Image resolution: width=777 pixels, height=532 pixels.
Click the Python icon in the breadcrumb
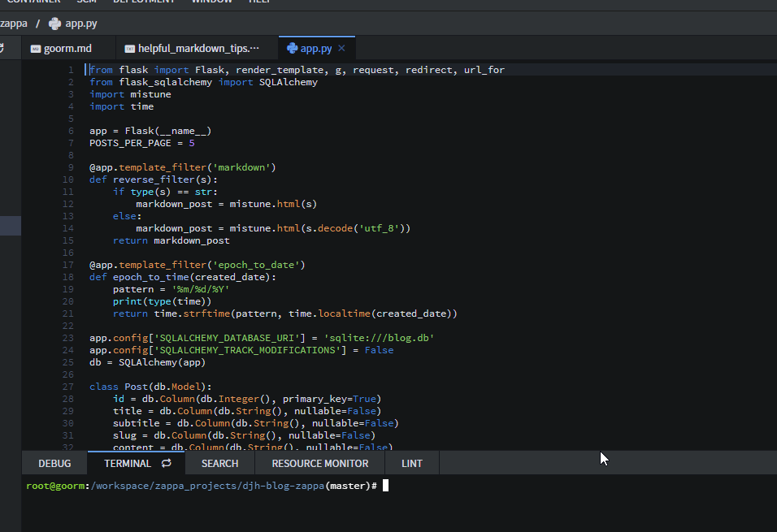pyautogui.click(x=54, y=24)
